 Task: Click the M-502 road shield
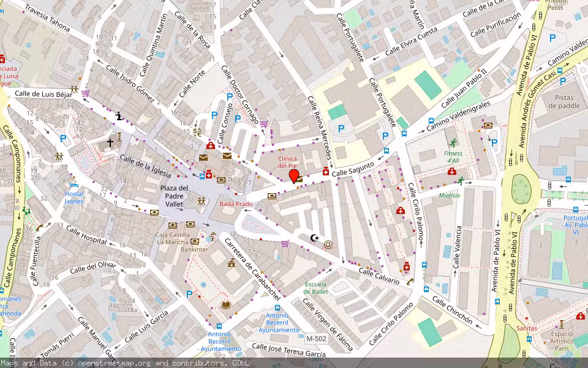315,339
